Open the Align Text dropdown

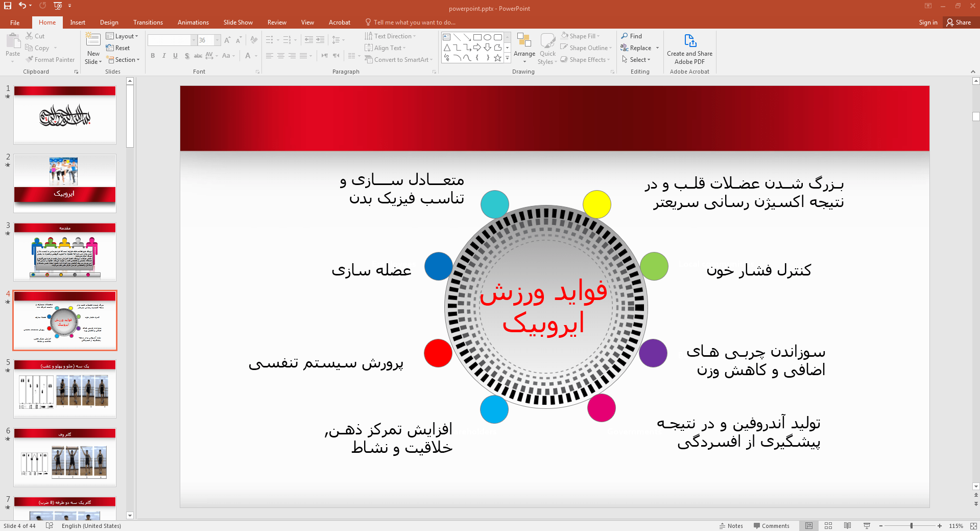pyautogui.click(x=386, y=48)
